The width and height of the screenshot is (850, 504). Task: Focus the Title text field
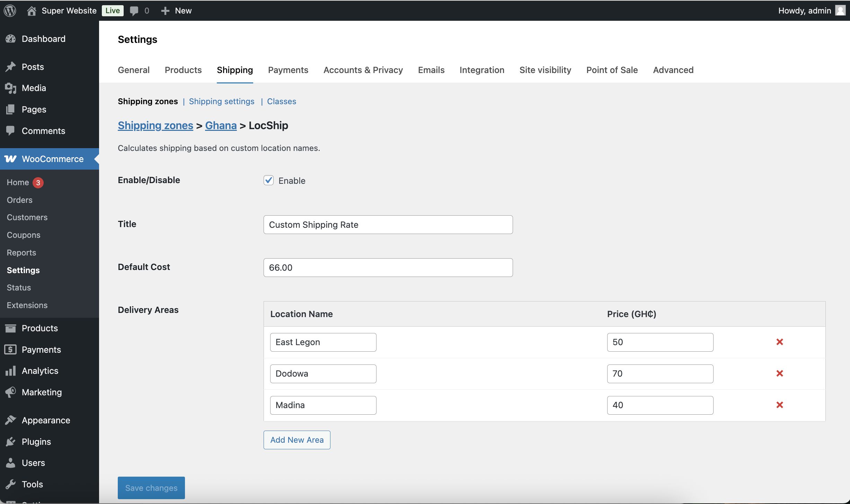(388, 225)
